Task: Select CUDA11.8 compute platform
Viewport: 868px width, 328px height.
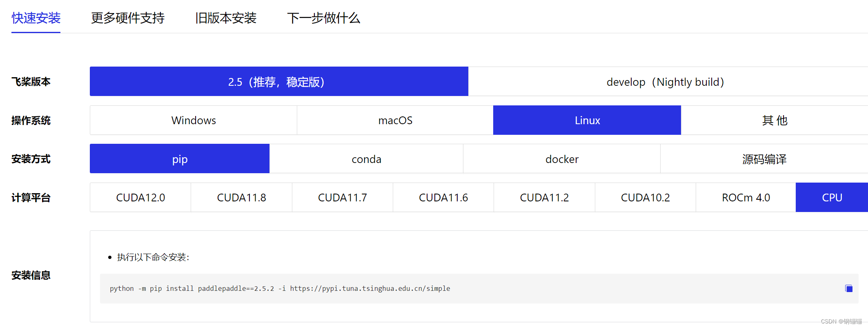Action: coord(241,197)
